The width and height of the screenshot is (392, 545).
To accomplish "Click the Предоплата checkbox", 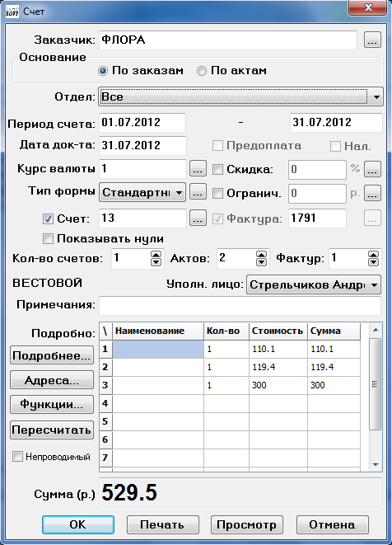I will tap(217, 146).
